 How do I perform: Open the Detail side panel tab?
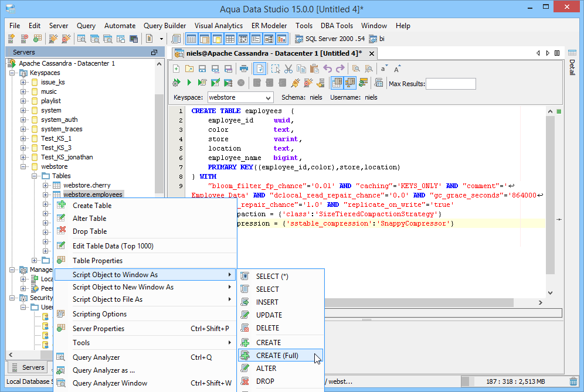572,62
